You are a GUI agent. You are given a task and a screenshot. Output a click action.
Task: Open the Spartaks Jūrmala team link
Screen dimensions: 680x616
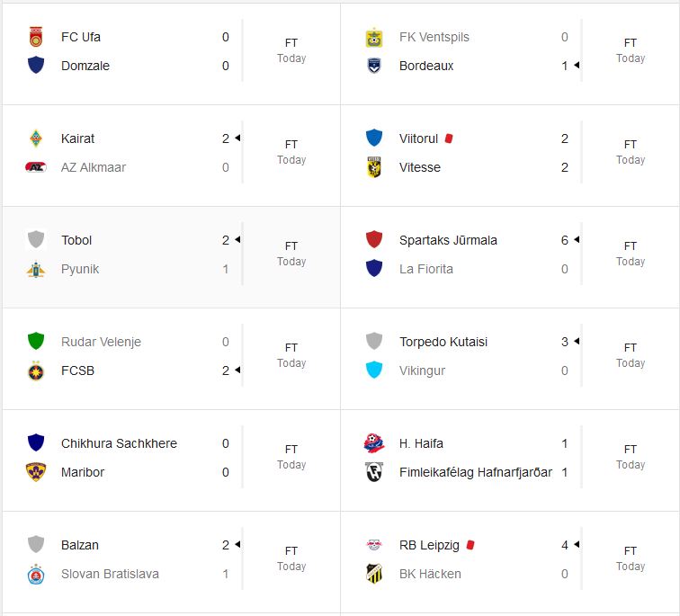pos(448,240)
